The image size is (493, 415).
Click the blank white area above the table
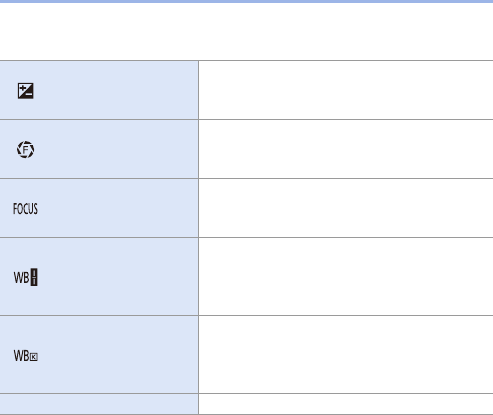[x=246, y=32]
